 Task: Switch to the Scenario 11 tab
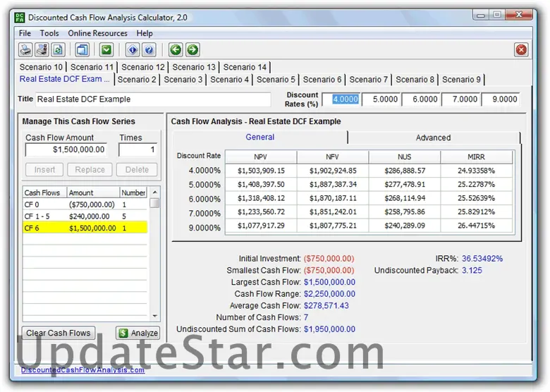click(x=92, y=67)
